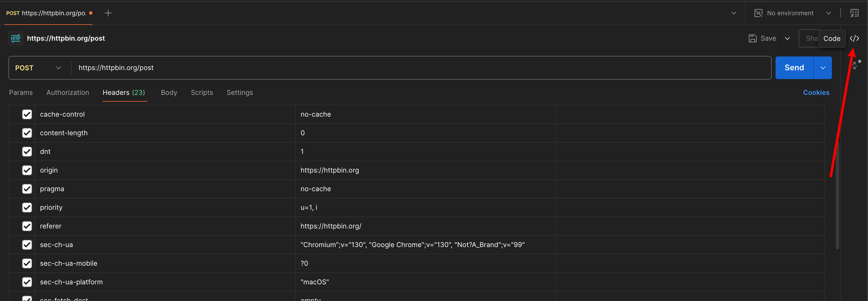
Task: Click the no environment icon
Action: [x=758, y=13]
